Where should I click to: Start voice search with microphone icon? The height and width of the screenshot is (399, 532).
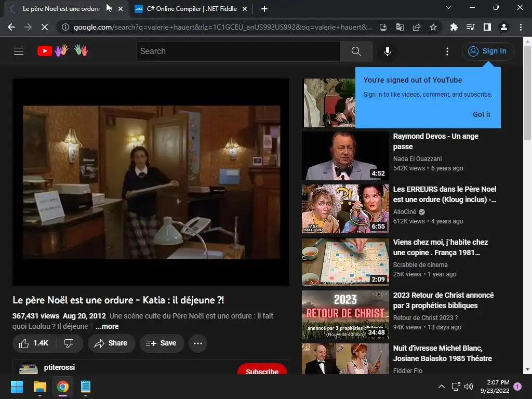[388, 51]
